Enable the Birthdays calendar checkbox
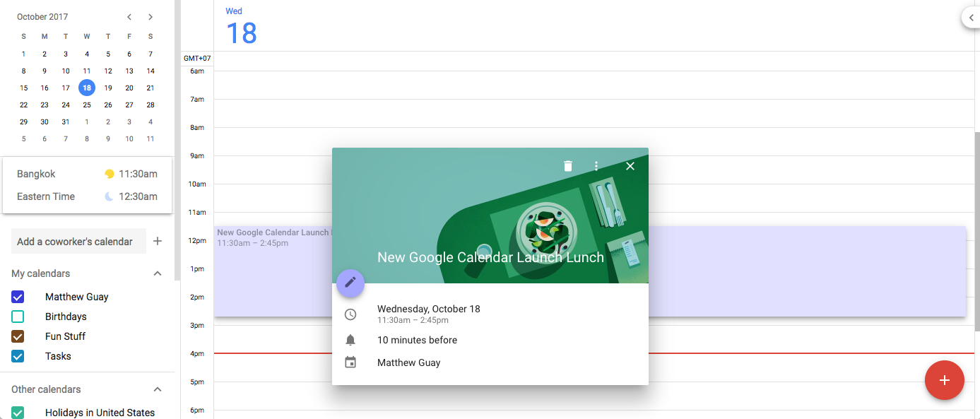The height and width of the screenshot is (419, 980). click(18, 317)
